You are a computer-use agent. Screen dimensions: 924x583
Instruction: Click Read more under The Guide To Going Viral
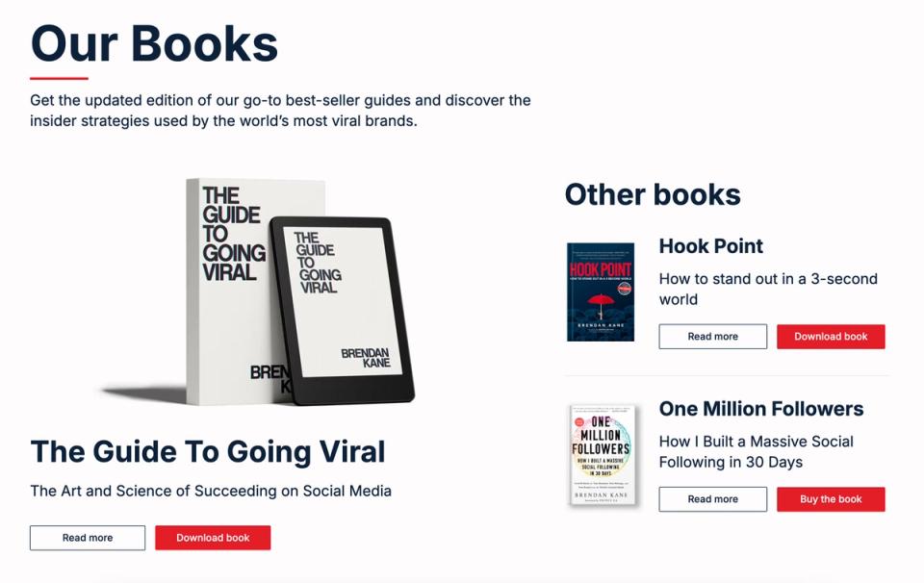88,538
